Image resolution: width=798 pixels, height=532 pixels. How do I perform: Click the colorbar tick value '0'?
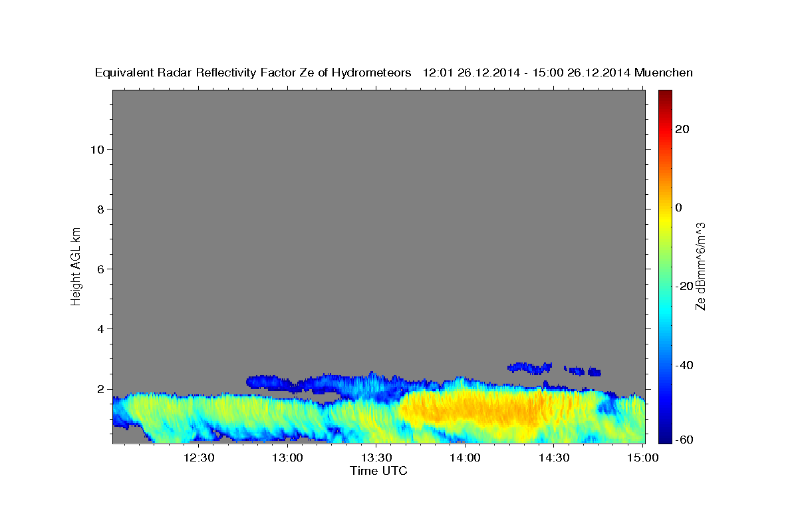pyautogui.click(x=678, y=207)
